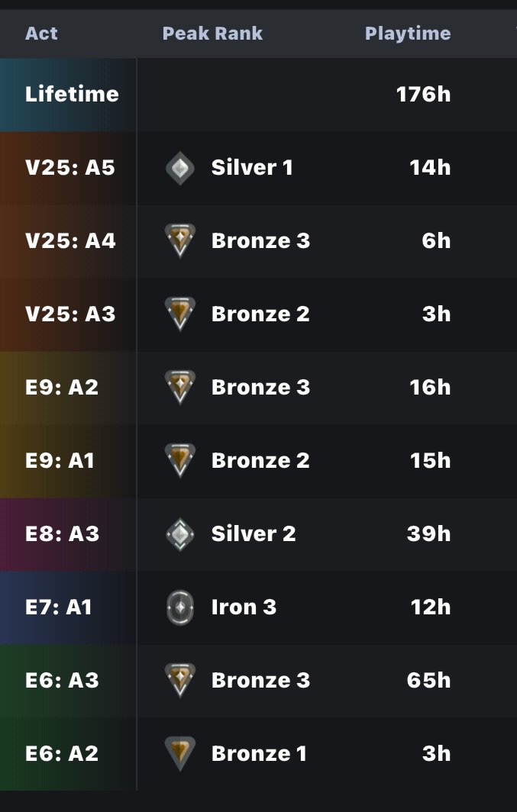This screenshot has height=812, width=517.
Task: Click the 176h lifetime playtime value
Action: (423, 95)
